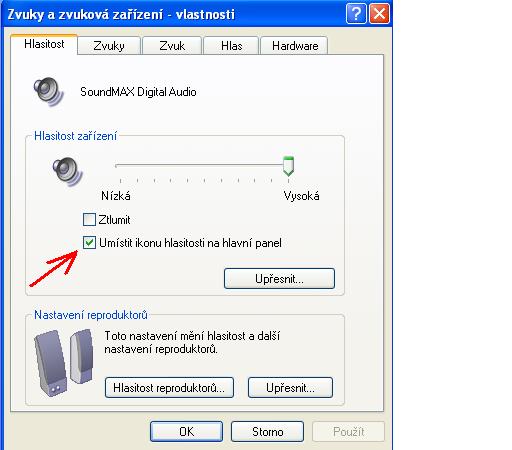Confirm the dialog with OK
This screenshot has height=450, width=512.
coord(186,432)
